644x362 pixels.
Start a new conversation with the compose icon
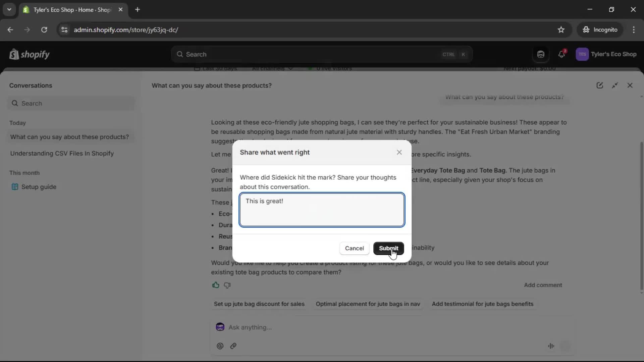(x=600, y=85)
